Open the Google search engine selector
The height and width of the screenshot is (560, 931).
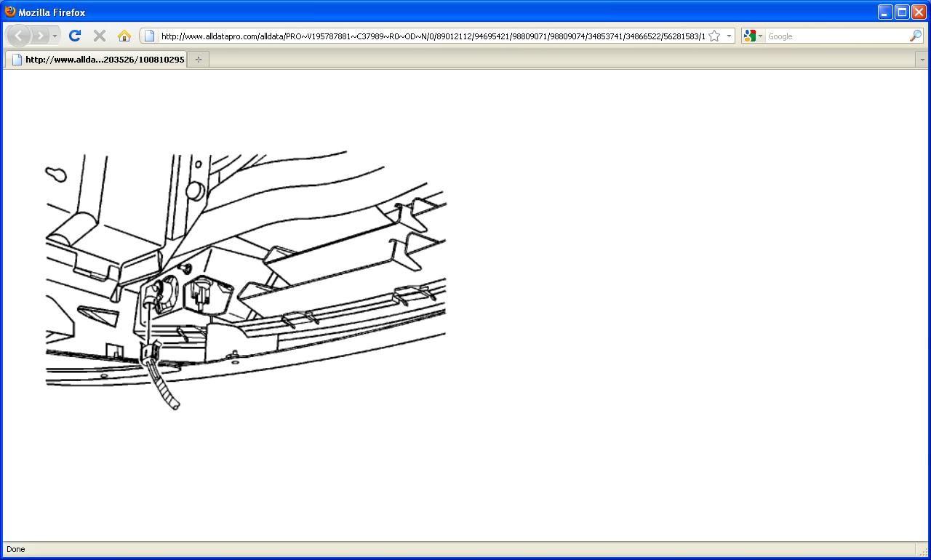(x=754, y=36)
